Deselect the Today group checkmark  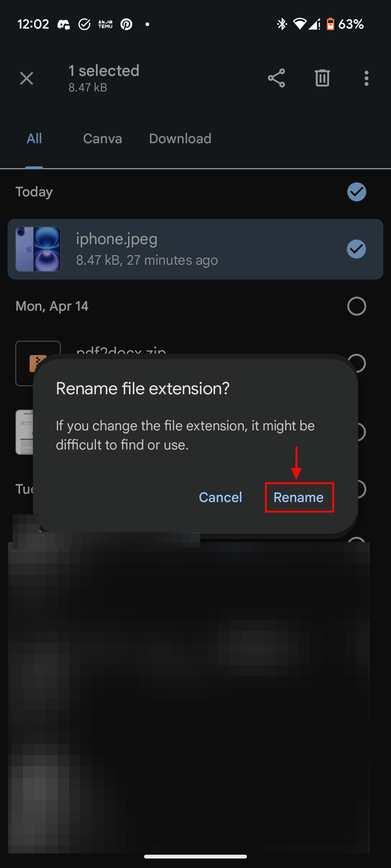click(x=356, y=192)
